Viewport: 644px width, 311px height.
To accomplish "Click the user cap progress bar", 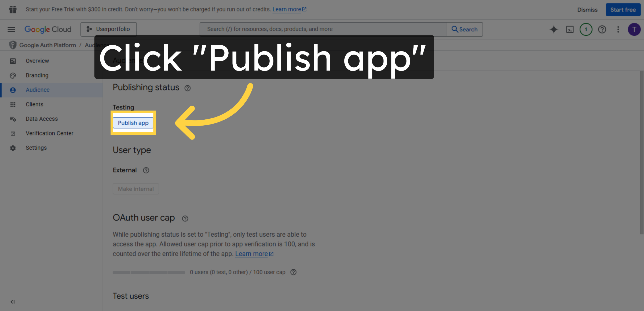I will click(149, 272).
